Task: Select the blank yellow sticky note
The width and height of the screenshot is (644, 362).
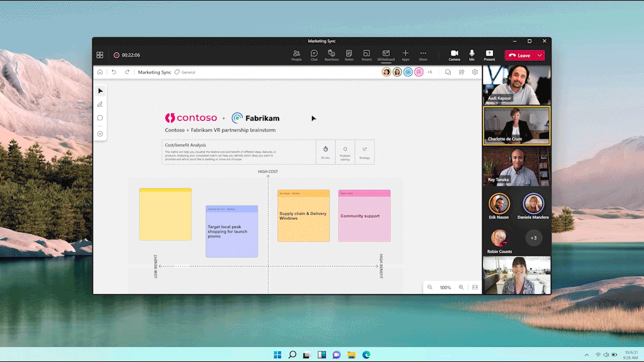Action: 165,214
